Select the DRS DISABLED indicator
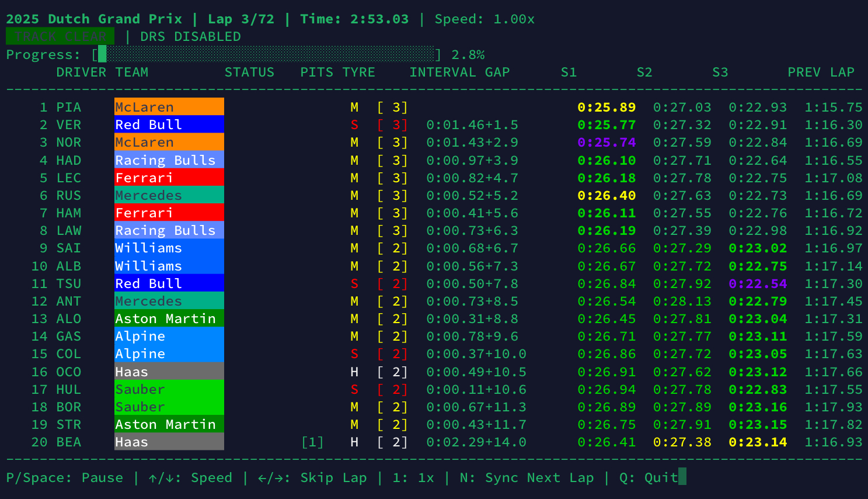The image size is (868, 499). pos(190,36)
